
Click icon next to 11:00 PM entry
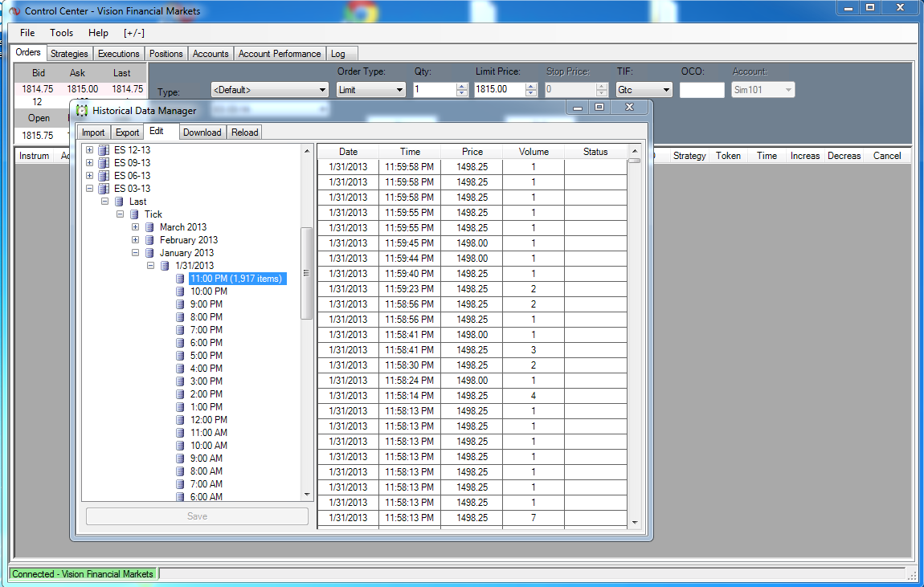pyautogui.click(x=180, y=279)
